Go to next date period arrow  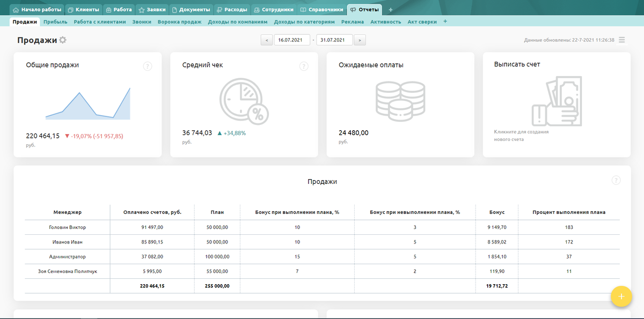point(360,40)
